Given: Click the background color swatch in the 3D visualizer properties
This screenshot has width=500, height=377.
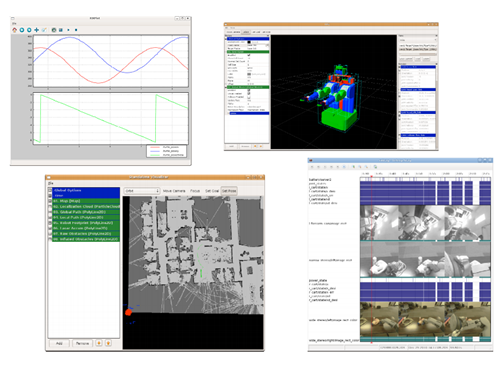Looking at the screenshot, I should (249, 42).
